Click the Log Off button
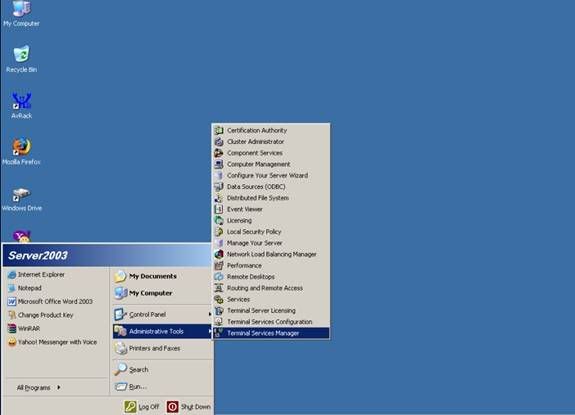 142,407
